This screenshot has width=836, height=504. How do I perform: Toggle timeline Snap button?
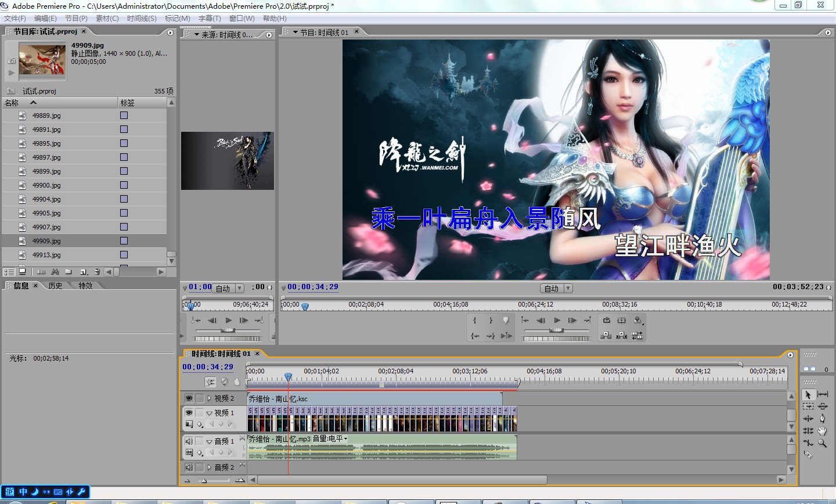[210, 382]
